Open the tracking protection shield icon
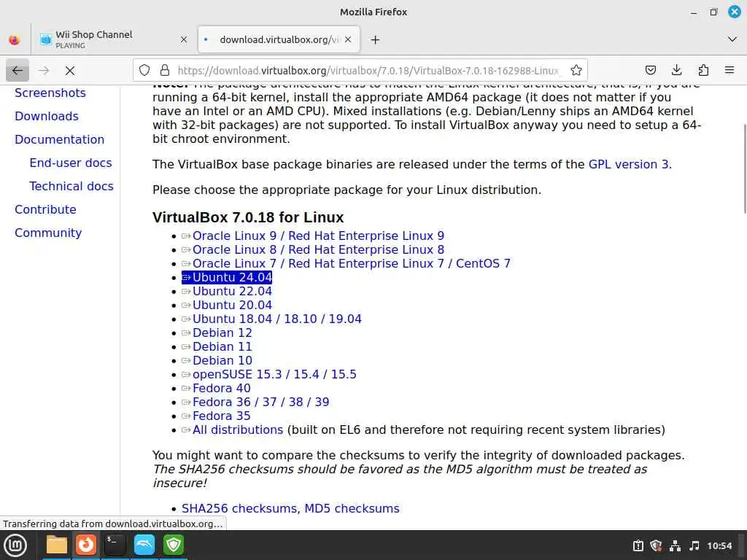This screenshot has height=560, width=747. (x=144, y=71)
